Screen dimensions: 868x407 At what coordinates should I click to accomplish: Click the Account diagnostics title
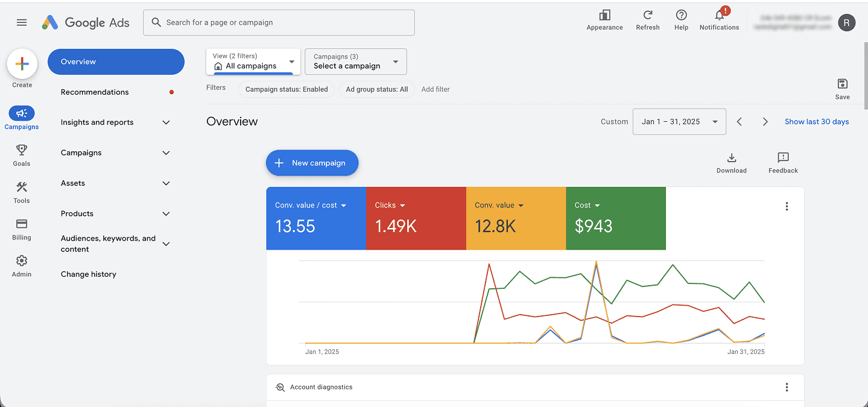point(322,387)
